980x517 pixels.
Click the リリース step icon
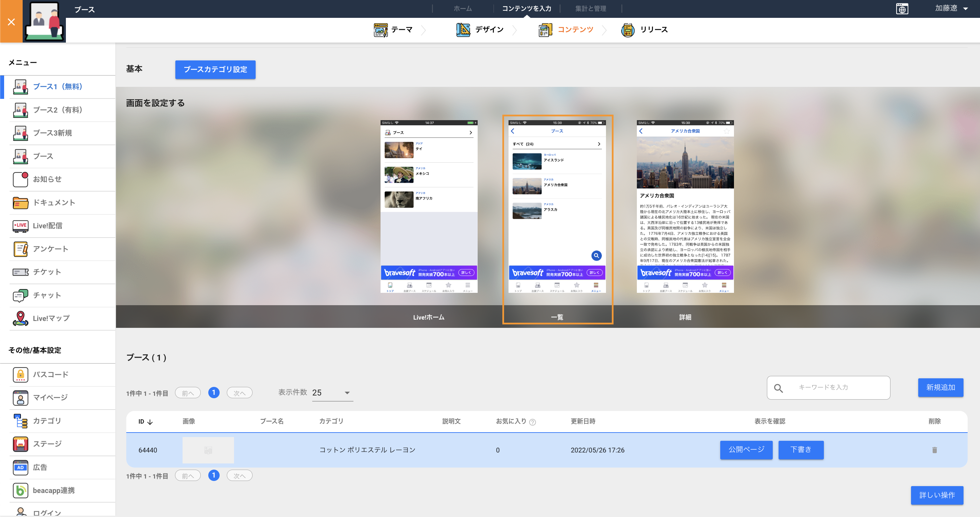628,30
